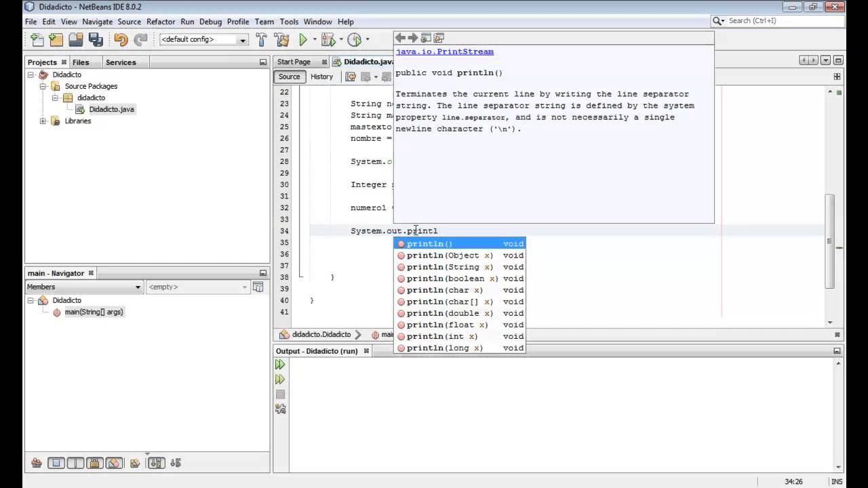Toggle show fields filter in Navigator

click(x=56, y=464)
